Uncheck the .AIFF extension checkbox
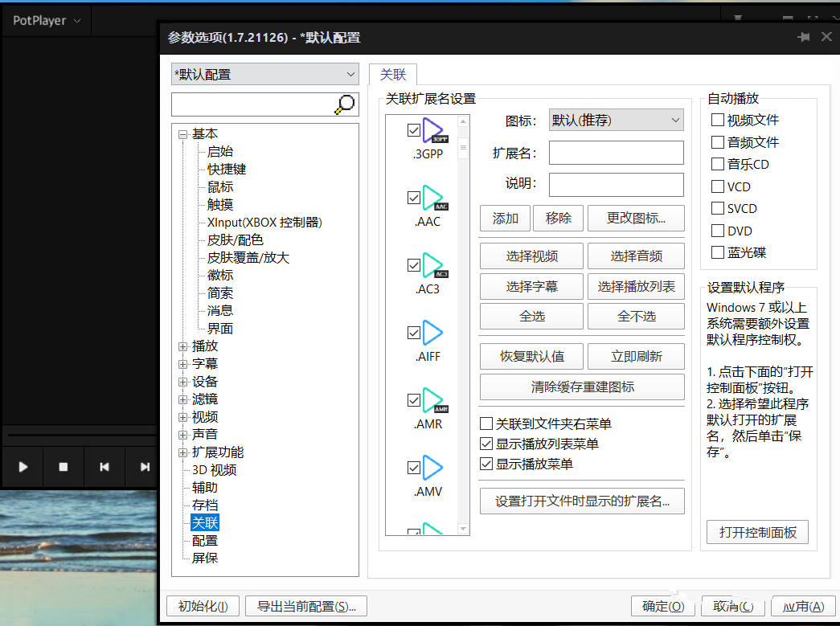Image resolution: width=840 pixels, height=626 pixels. [414, 333]
